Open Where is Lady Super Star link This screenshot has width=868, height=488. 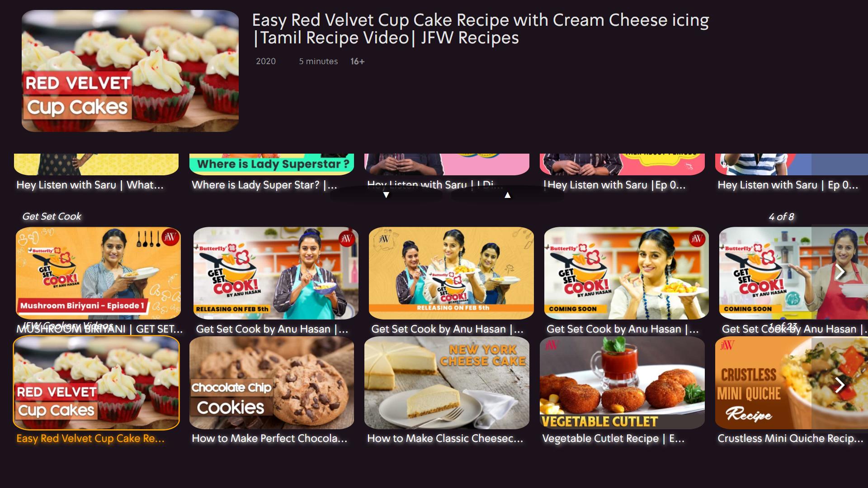(x=264, y=185)
